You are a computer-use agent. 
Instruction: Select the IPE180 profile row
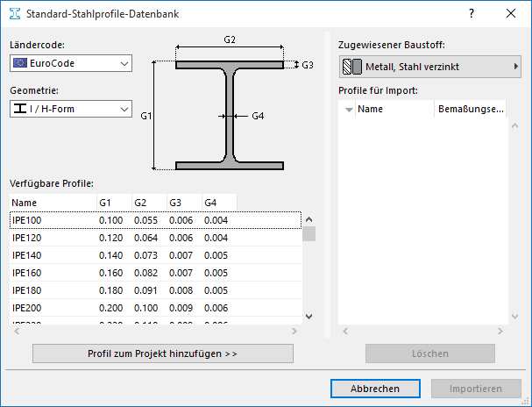(x=155, y=290)
